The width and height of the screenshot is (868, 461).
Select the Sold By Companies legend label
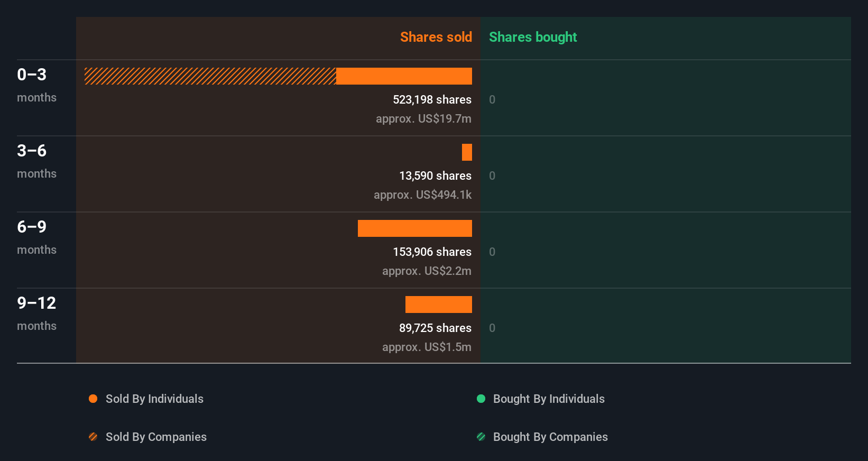tap(156, 437)
